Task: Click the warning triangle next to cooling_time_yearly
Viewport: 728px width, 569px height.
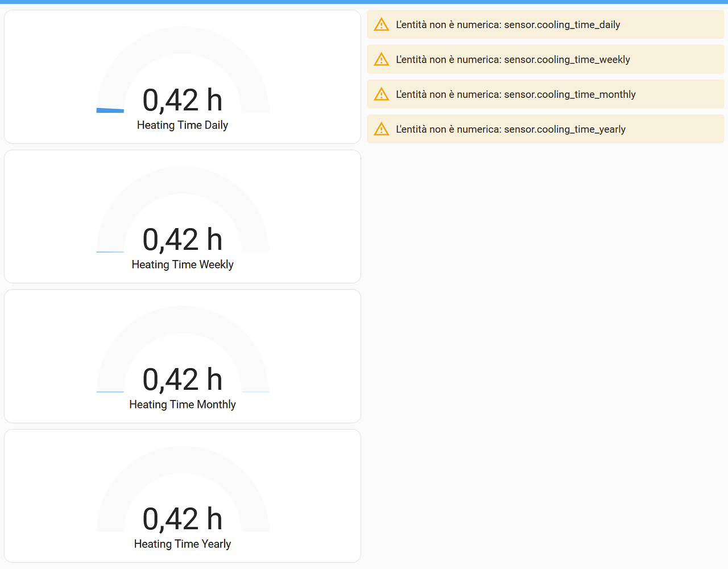Action: pos(381,129)
